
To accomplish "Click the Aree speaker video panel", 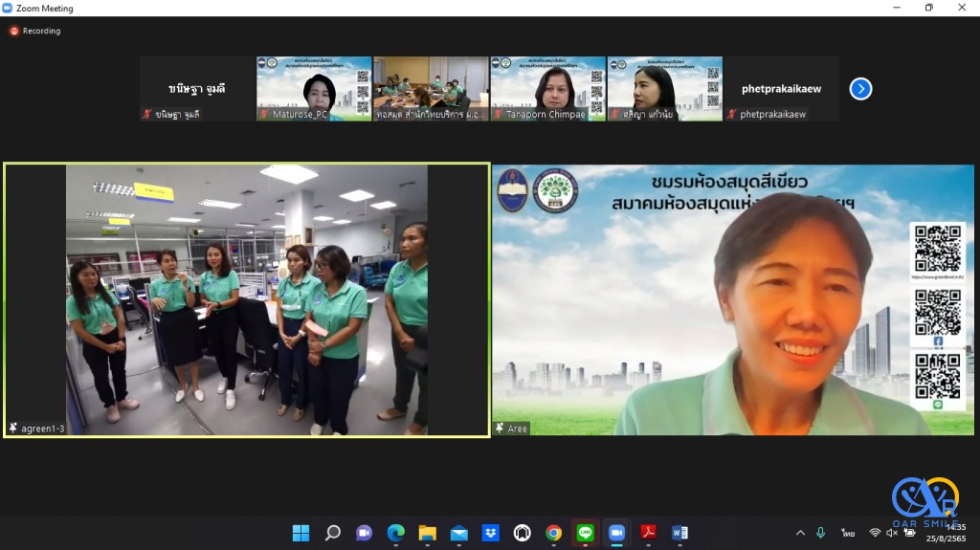I will 732,300.
